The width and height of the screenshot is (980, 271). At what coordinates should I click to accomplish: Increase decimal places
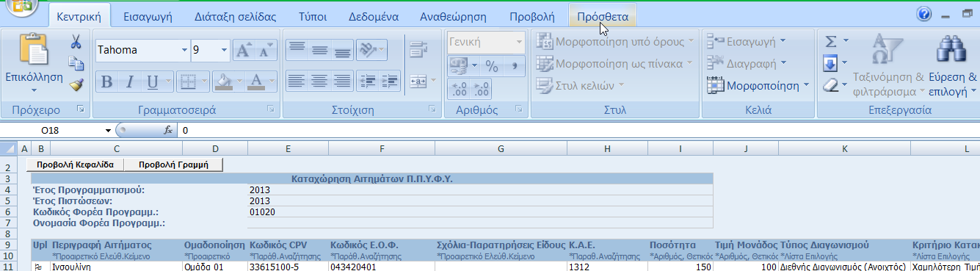click(460, 89)
